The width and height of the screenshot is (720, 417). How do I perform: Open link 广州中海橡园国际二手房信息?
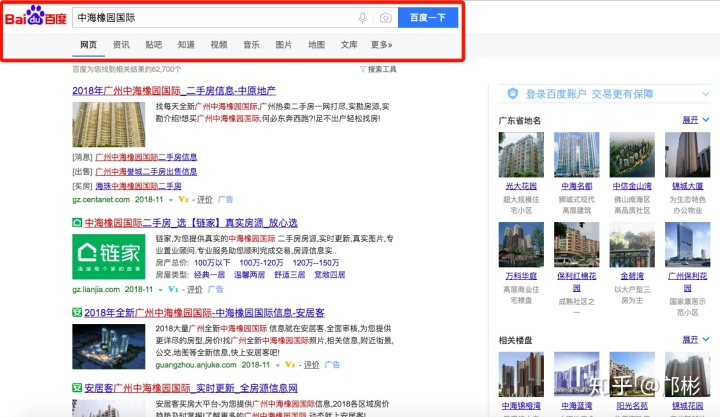point(146,157)
